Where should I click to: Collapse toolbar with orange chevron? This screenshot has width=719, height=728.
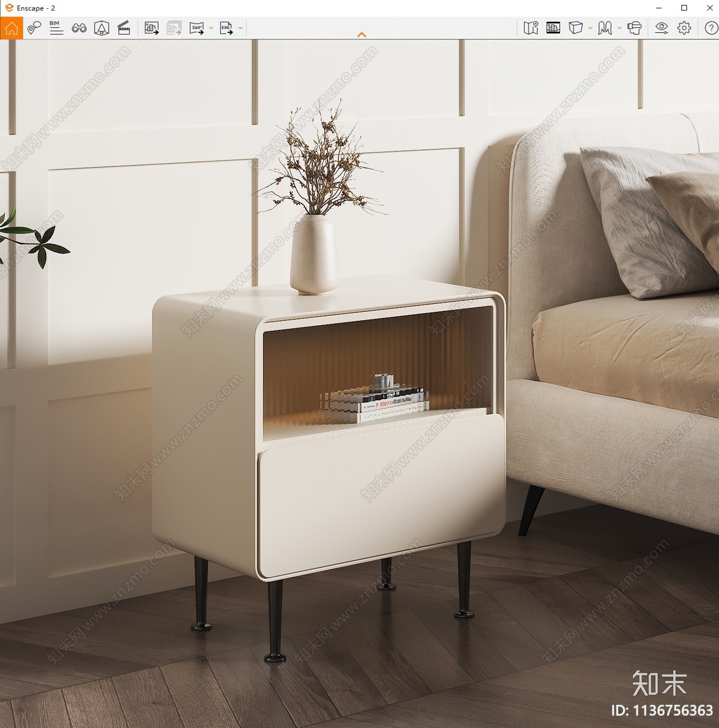tap(361, 35)
